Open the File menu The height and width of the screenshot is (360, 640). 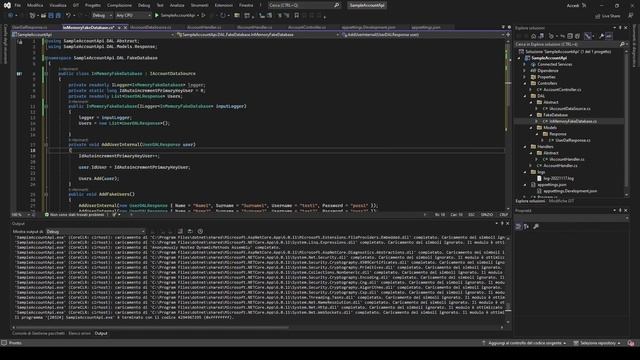pos(18,5)
